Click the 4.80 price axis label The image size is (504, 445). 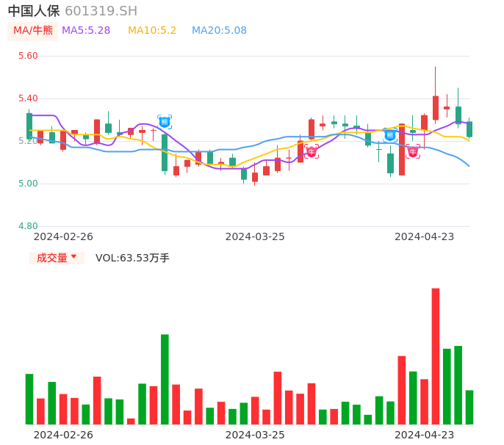pyautogui.click(x=28, y=226)
